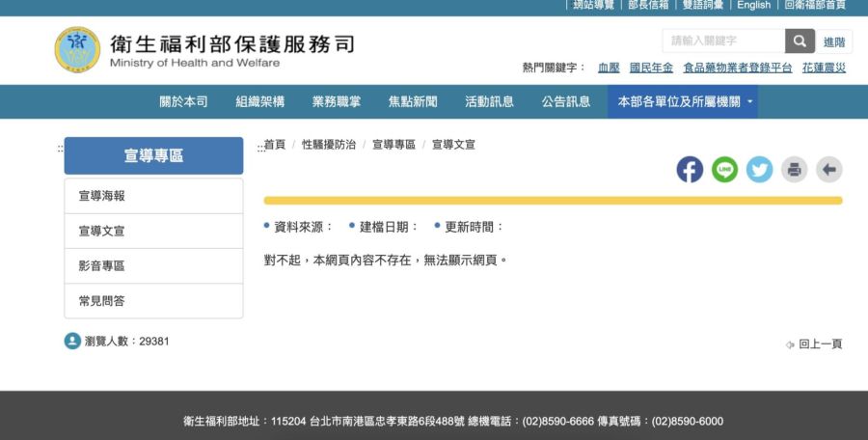
Task: Open the 部長信箱 top link
Action: tap(648, 5)
